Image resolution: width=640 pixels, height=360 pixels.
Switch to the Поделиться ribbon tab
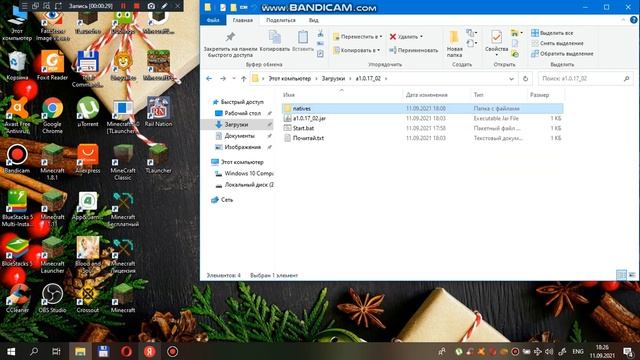[x=281, y=20]
